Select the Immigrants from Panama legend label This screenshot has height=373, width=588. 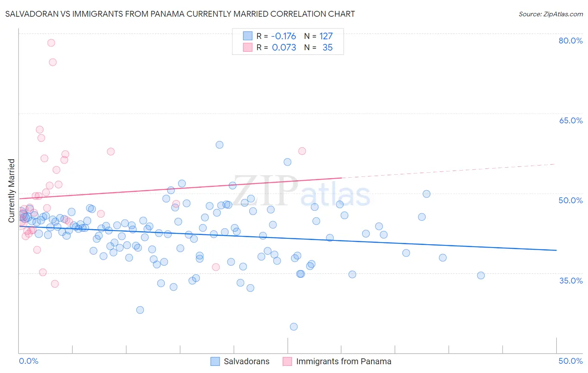(x=344, y=361)
